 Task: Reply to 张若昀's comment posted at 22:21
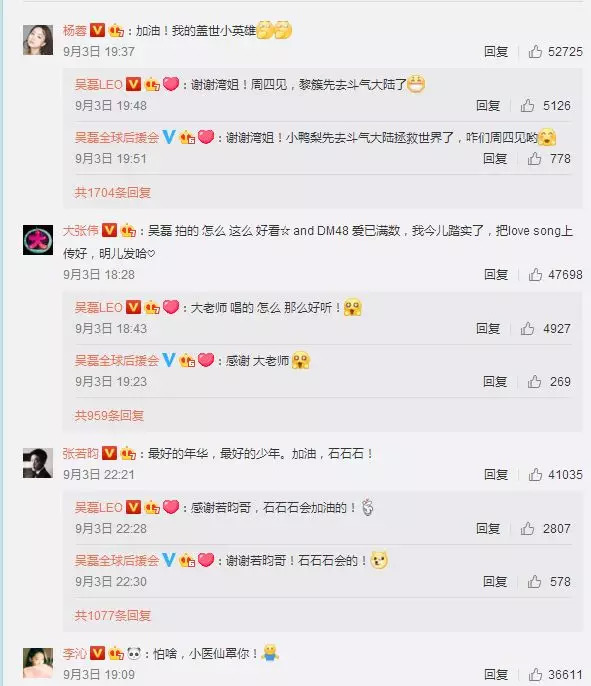pos(496,475)
